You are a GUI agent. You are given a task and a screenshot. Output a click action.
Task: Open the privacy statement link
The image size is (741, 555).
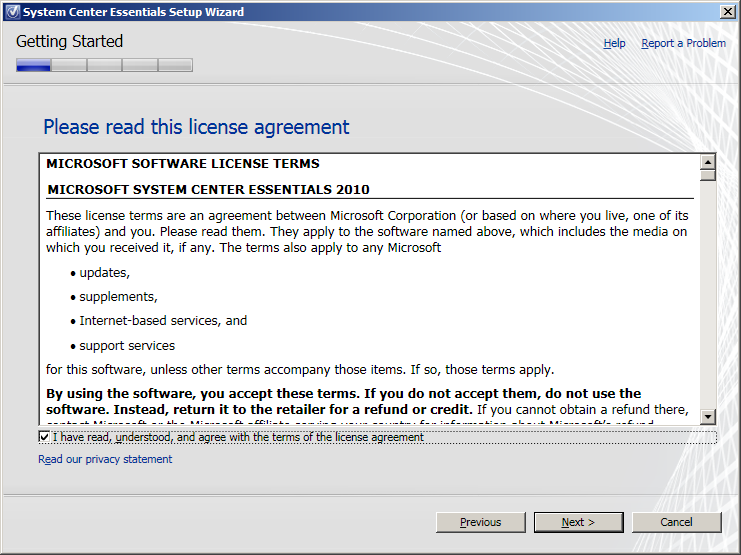(x=105, y=459)
